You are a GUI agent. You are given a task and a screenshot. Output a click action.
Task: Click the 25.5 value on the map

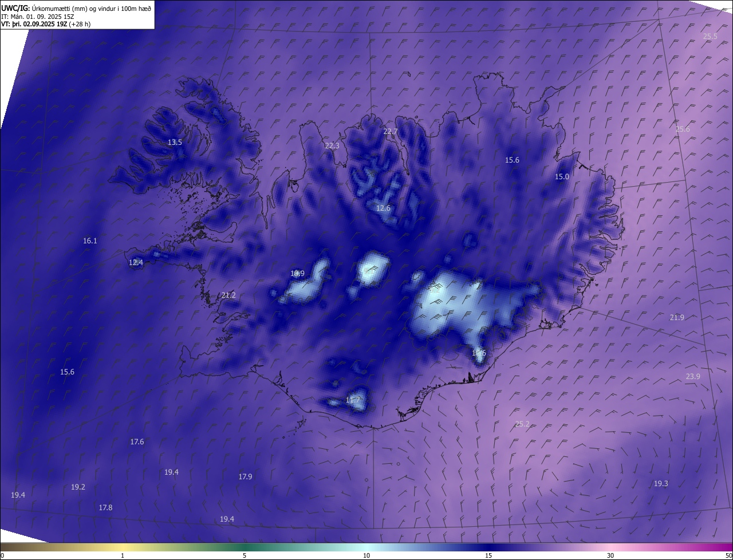(x=710, y=36)
